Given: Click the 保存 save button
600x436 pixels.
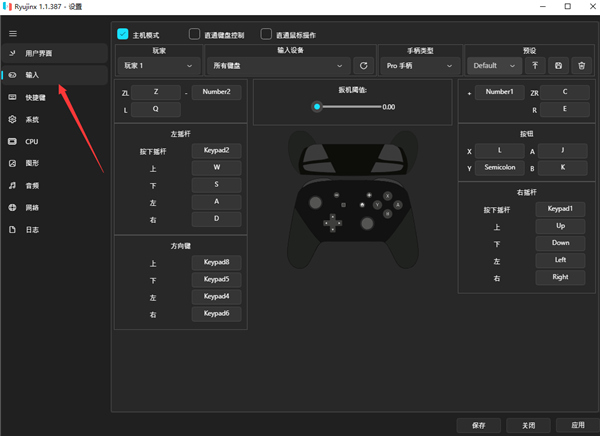Looking at the screenshot, I should [x=478, y=425].
